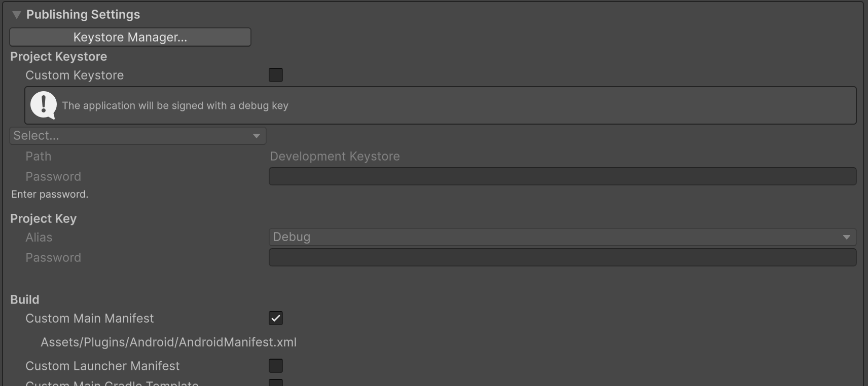The image size is (868, 386).
Task: Click the Custom Launcher Manifest label
Action: [102, 366]
